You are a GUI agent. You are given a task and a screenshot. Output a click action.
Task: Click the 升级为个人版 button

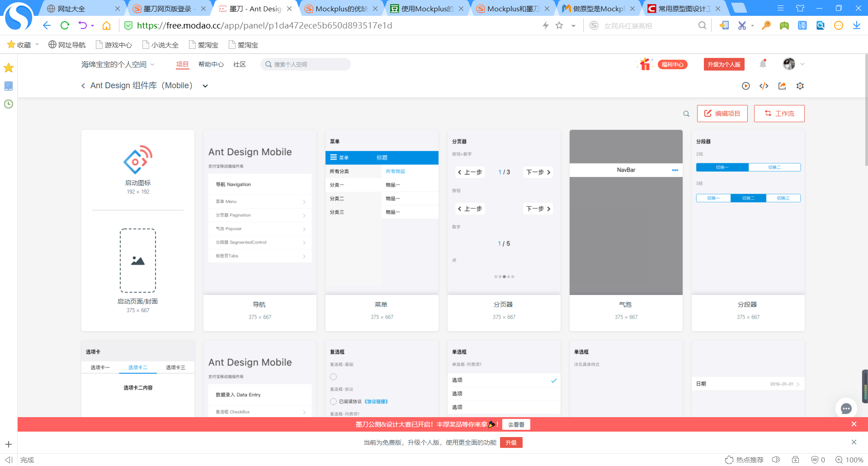724,64
